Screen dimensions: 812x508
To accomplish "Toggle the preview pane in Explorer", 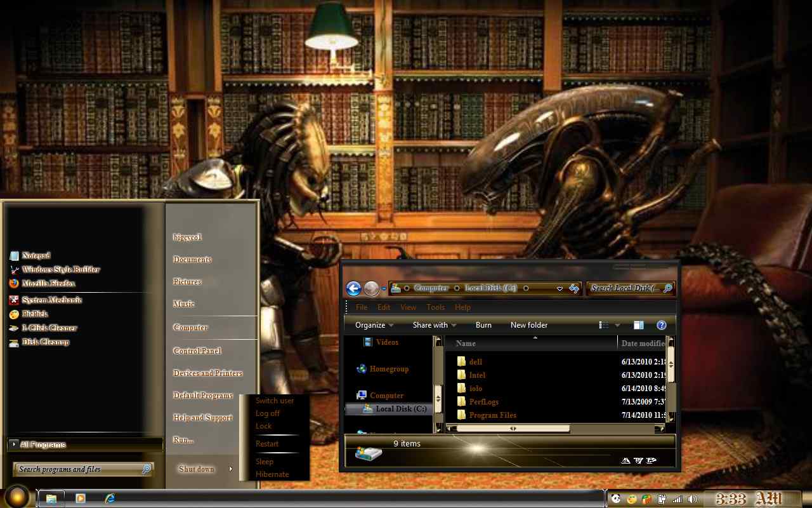I will (639, 325).
